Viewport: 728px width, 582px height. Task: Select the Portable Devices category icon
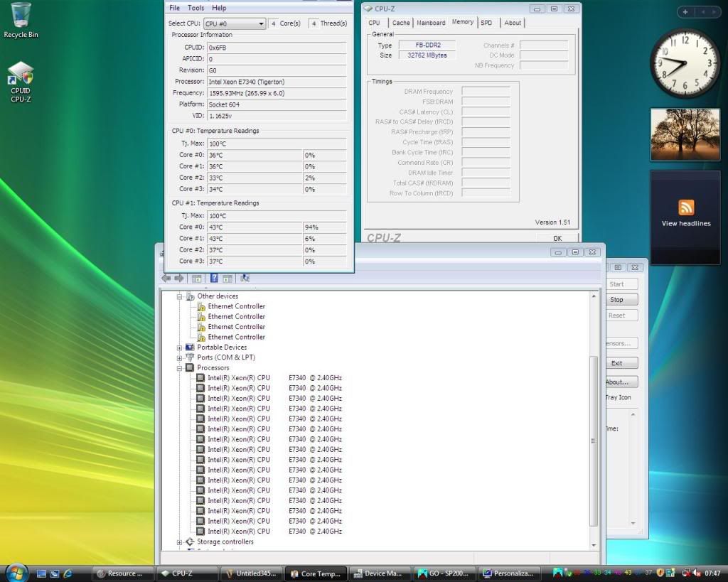(190, 347)
